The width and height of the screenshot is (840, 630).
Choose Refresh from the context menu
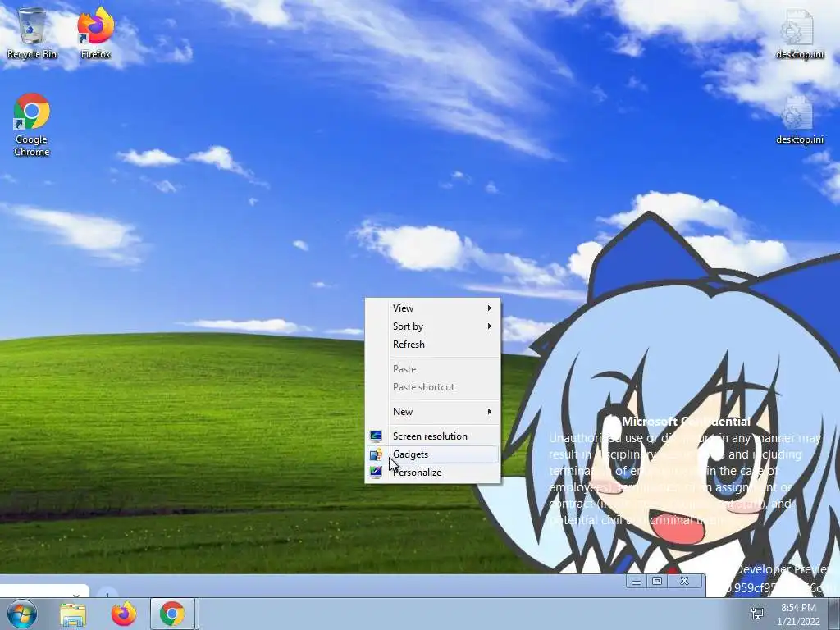click(433, 345)
